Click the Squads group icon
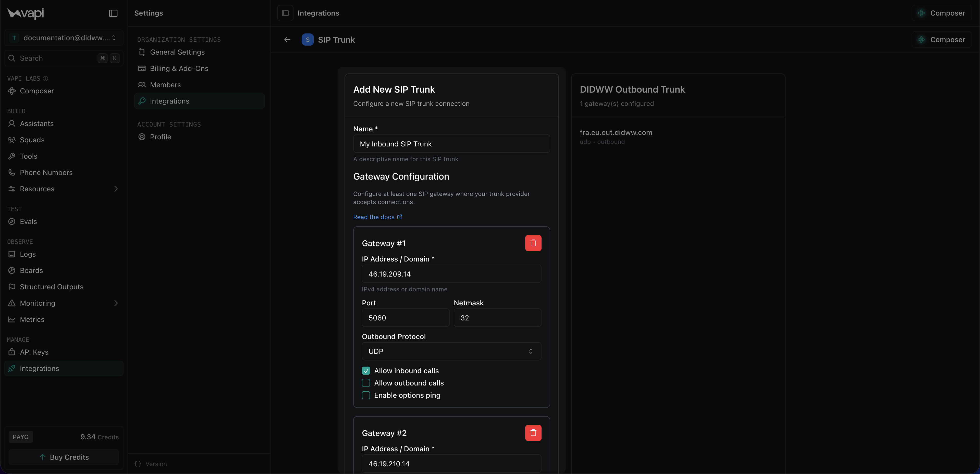The height and width of the screenshot is (474, 980). click(12, 140)
